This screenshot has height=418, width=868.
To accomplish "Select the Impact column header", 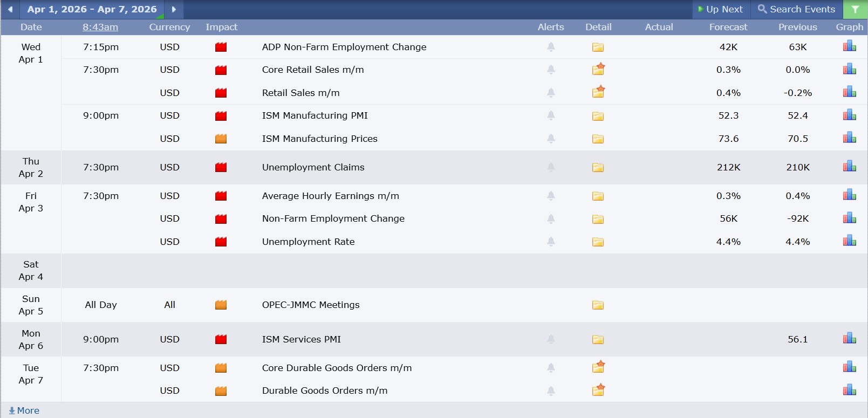I will click(221, 27).
